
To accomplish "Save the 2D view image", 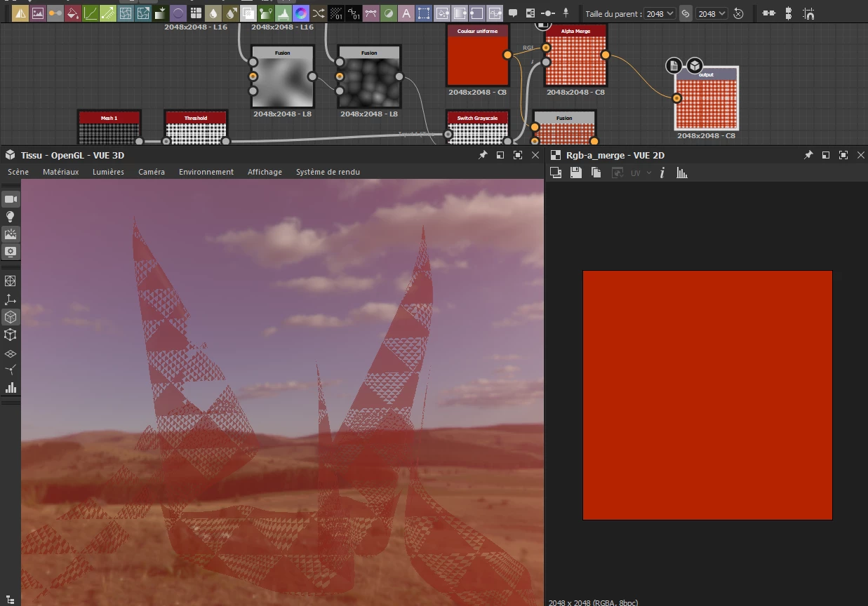I will 576,173.
